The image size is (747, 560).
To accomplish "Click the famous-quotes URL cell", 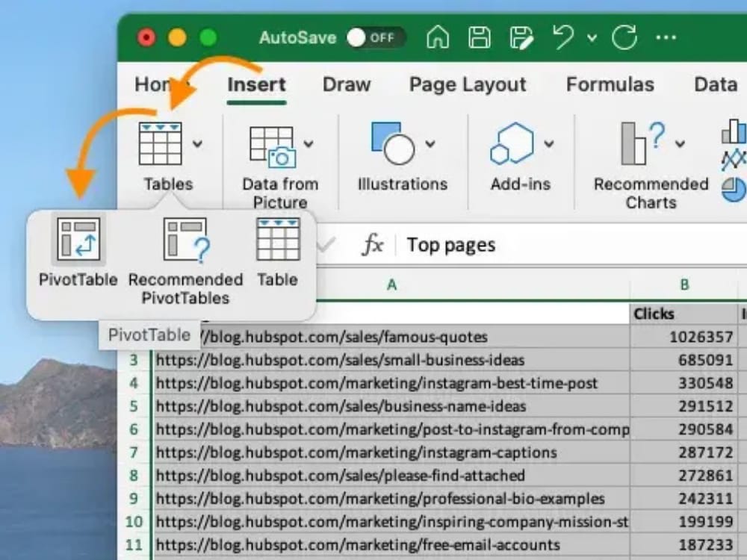I will 391,337.
